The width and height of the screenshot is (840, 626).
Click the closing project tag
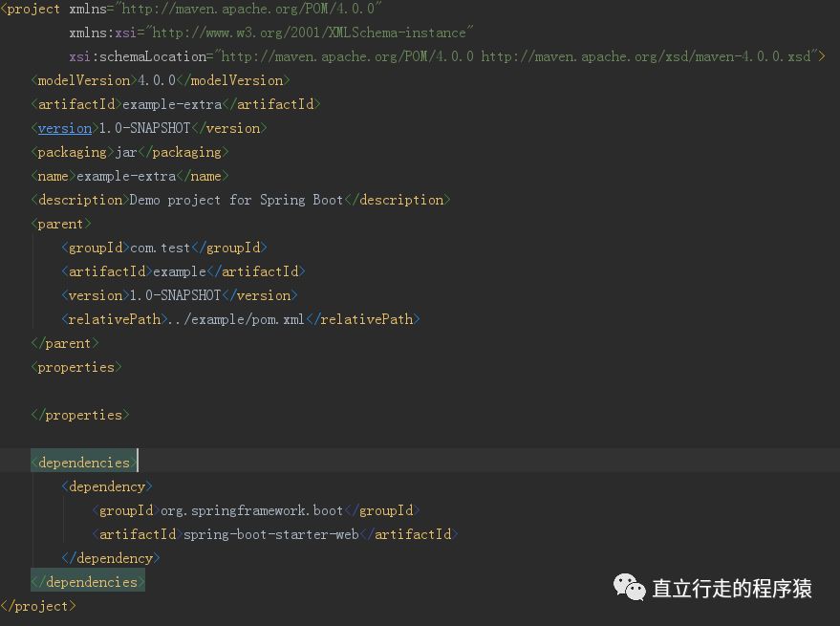click(38, 606)
